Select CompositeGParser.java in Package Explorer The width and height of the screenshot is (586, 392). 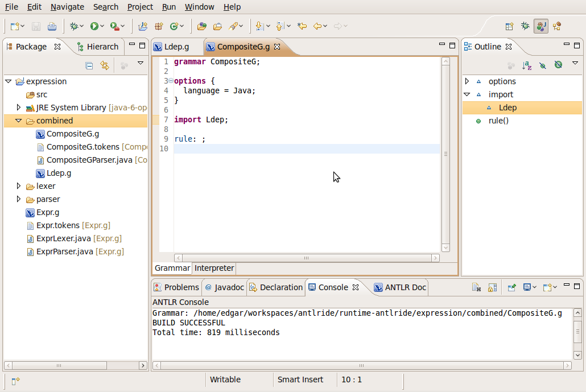click(x=89, y=160)
